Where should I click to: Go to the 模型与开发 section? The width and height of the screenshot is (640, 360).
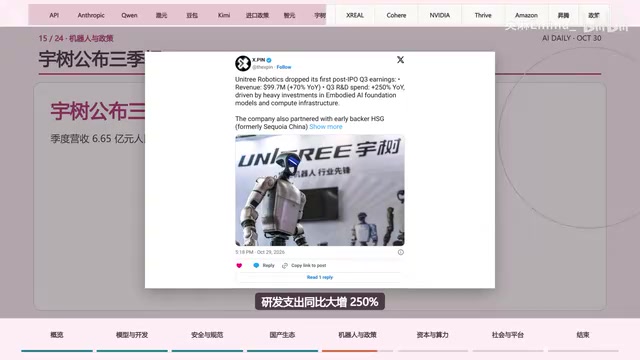point(132,335)
